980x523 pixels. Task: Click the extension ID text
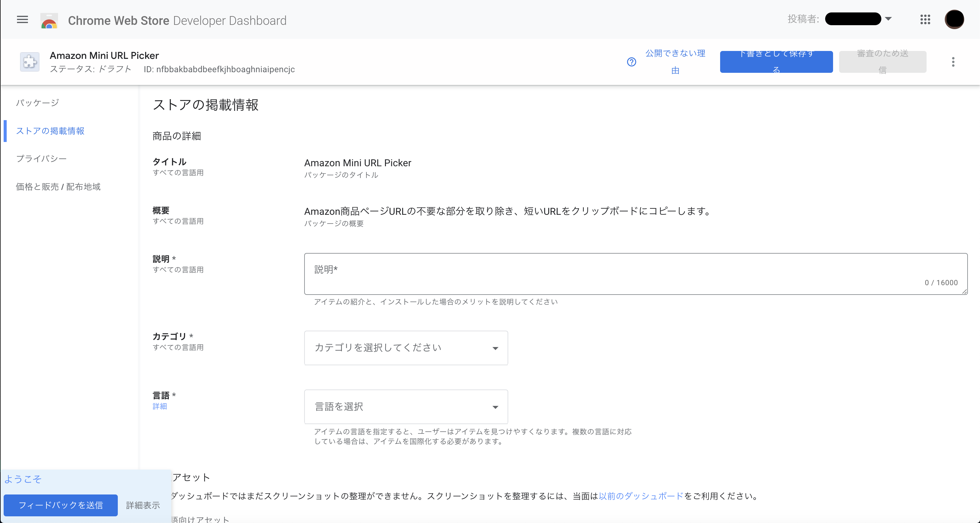(219, 69)
